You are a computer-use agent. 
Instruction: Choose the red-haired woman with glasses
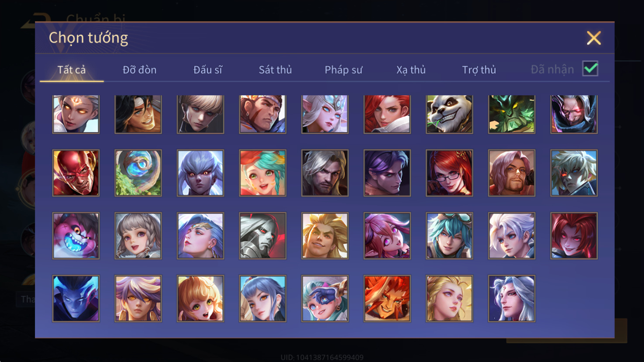point(449,173)
